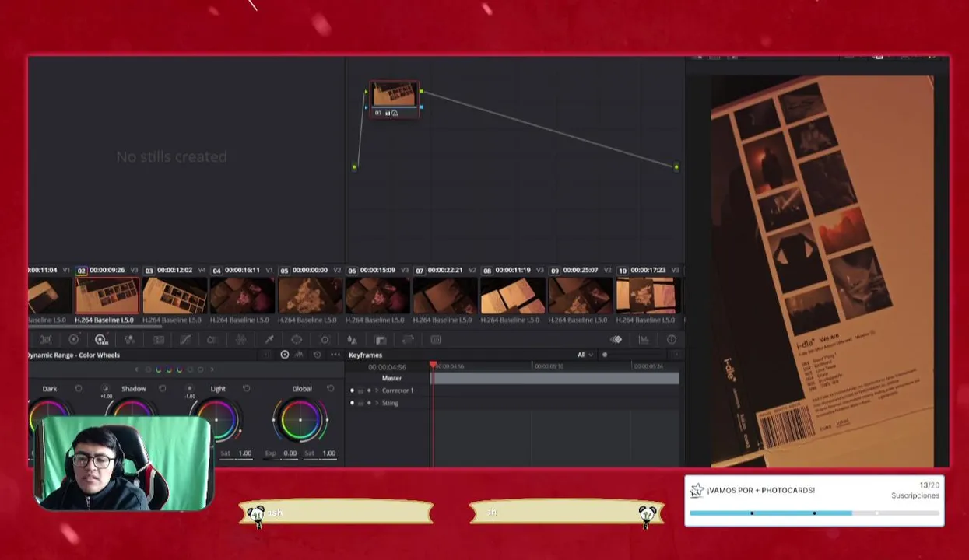Reset the Global wheel
The height and width of the screenshot is (560, 969).
pos(330,388)
